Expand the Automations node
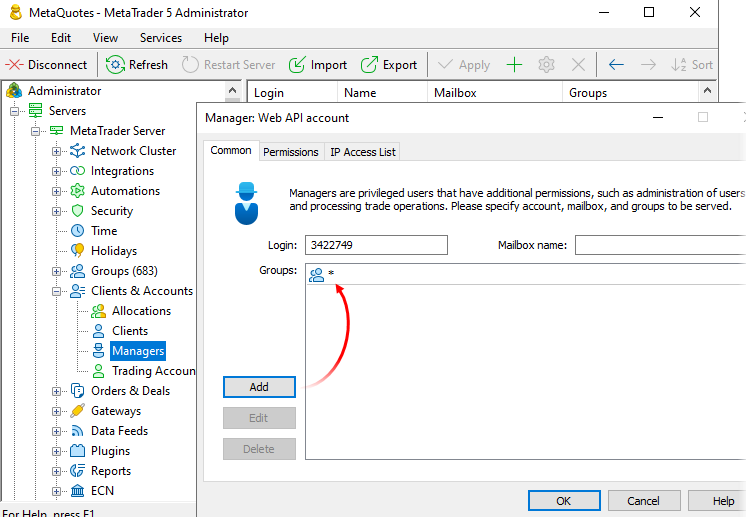Viewport: 746px width, 517px height. [57, 191]
